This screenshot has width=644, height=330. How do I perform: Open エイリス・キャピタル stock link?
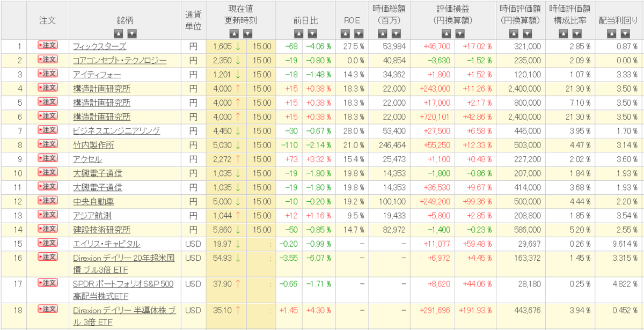pyautogui.click(x=107, y=243)
